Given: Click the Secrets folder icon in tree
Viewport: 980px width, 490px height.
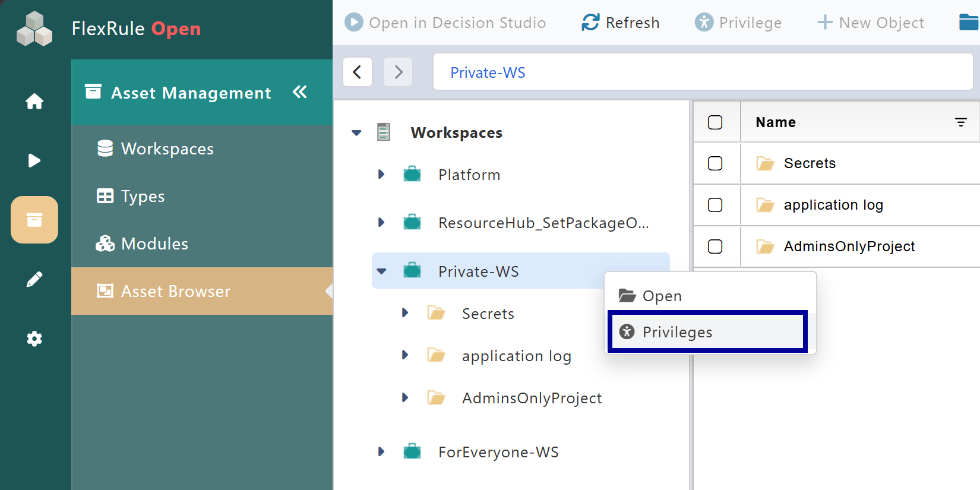Looking at the screenshot, I should coord(437,313).
